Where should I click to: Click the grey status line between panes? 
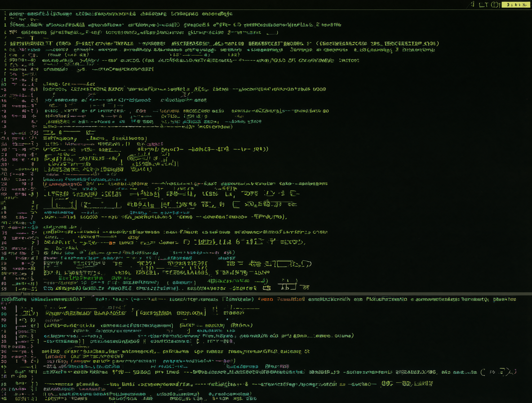(266, 294)
